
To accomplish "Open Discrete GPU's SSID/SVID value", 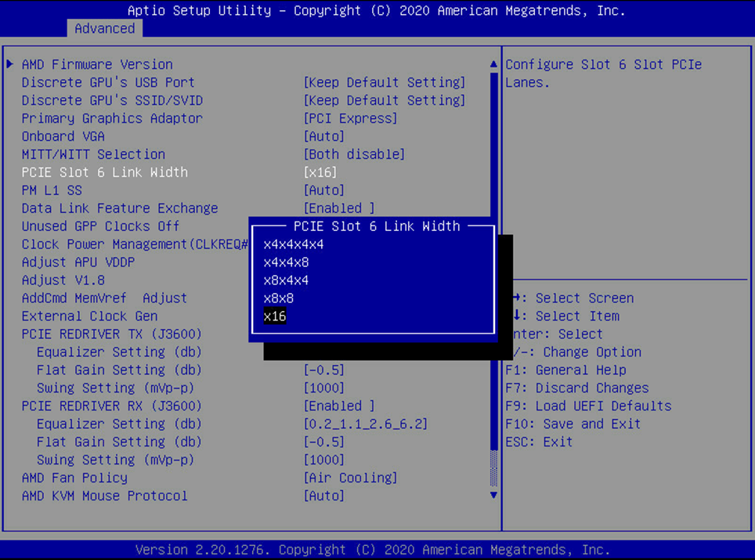I will tap(385, 100).
